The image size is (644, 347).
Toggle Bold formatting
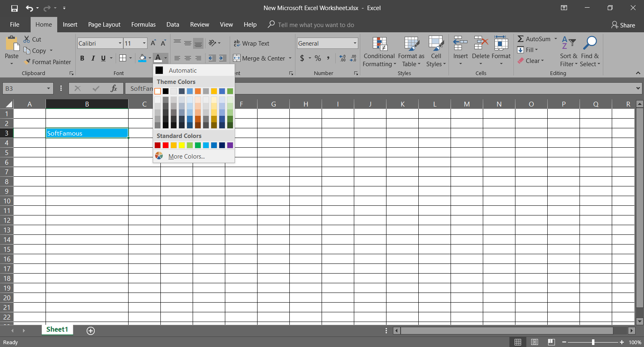(x=82, y=58)
